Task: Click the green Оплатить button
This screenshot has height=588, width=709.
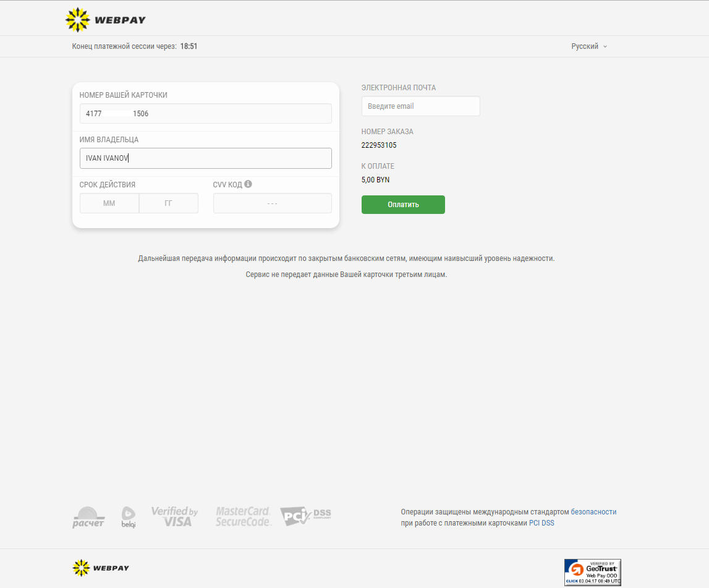Action: coord(403,205)
